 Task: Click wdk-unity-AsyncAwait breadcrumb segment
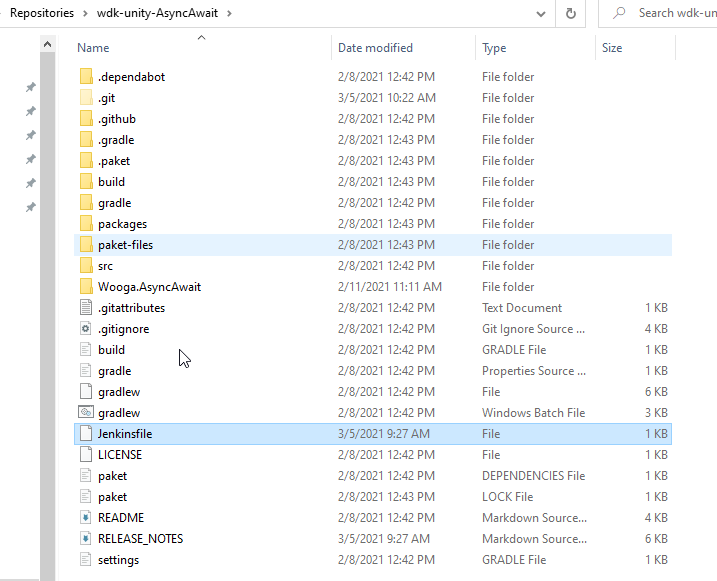click(x=157, y=13)
